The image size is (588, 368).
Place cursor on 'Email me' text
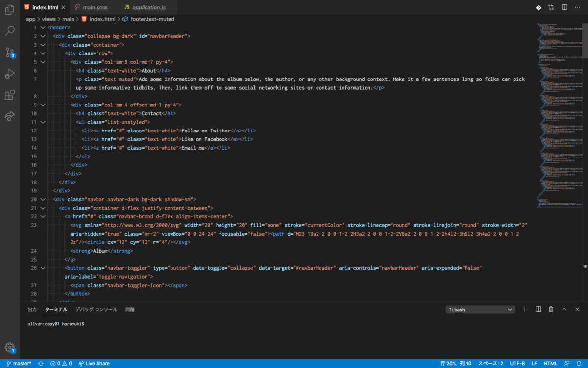(193, 148)
